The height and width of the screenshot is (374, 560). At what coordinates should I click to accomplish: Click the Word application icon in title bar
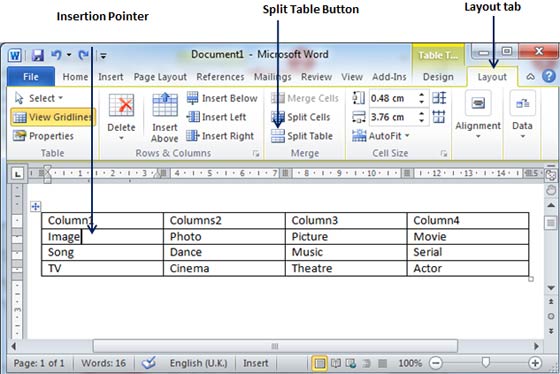coord(15,55)
